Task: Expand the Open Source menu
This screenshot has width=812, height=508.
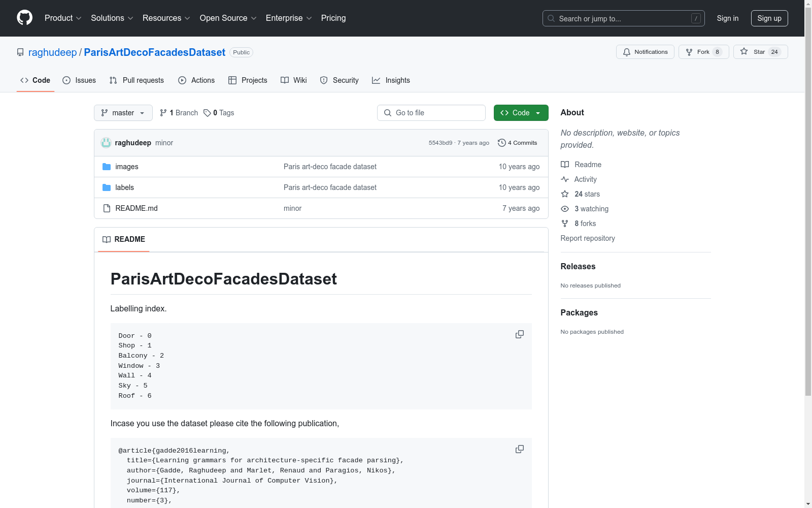Action: click(228, 18)
